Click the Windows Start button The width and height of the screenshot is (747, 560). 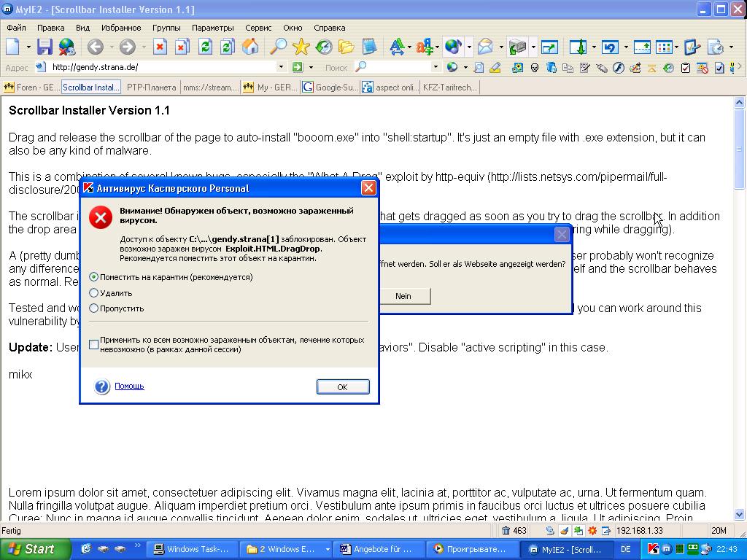pyautogui.click(x=34, y=549)
